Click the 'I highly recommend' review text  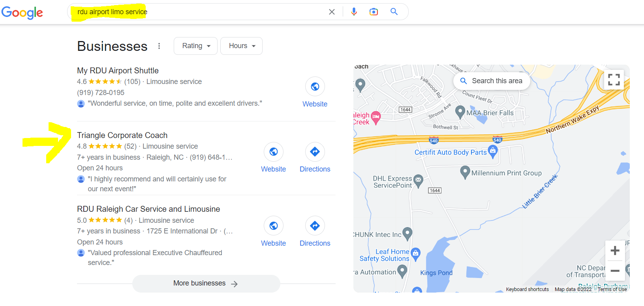click(x=157, y=184)
